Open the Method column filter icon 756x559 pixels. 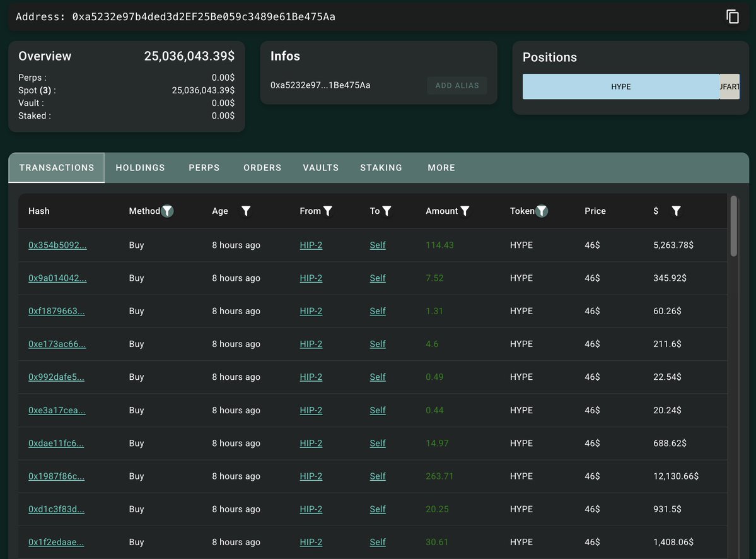pos(167,211)
